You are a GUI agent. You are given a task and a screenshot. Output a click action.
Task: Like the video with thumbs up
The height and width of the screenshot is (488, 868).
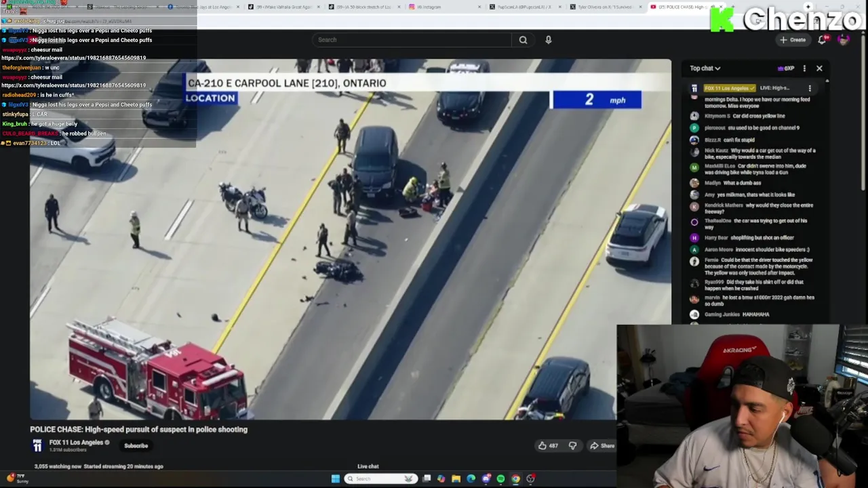tap(547, 446)
